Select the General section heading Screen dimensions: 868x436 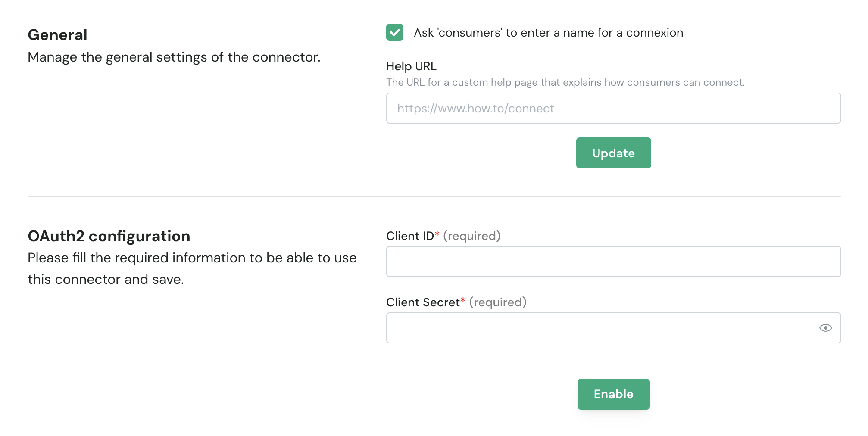click(57, 35)
